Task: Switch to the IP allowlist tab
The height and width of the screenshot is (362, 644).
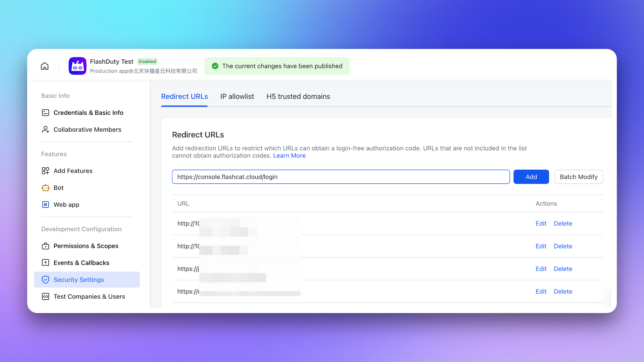Action: coord(237,97)
